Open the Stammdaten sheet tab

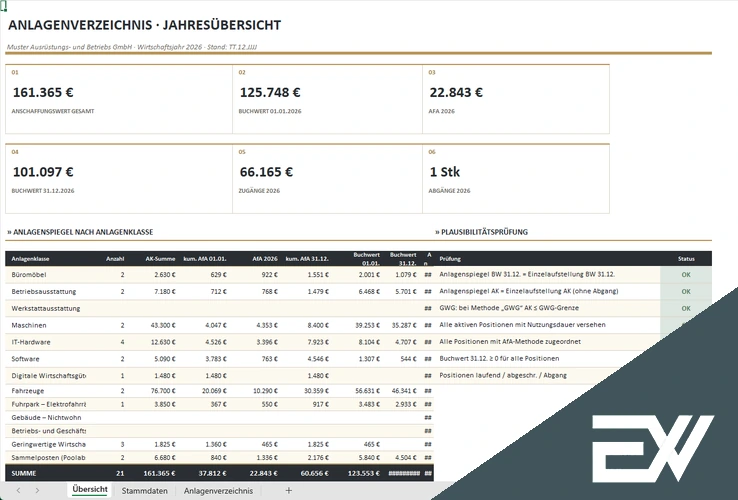(x=144, y=491)
